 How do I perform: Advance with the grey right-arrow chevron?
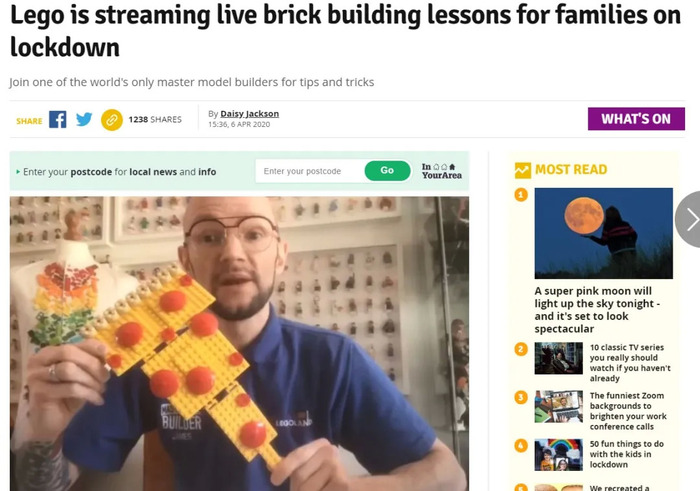click(x=690, y=219)
